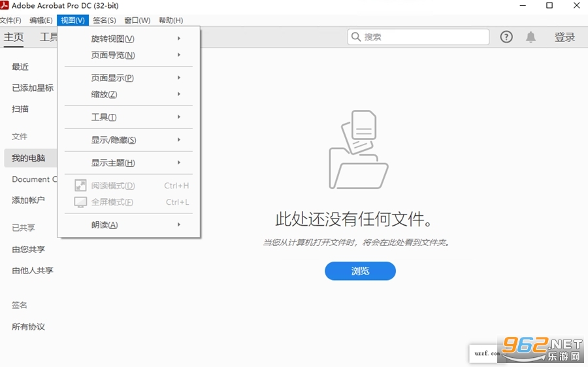
Task: Click the blue 浏览 button
Action: coord(360,271)
